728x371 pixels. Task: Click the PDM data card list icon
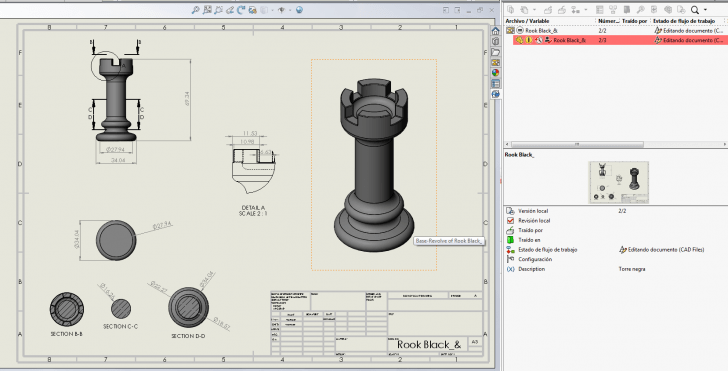(599, 9)
